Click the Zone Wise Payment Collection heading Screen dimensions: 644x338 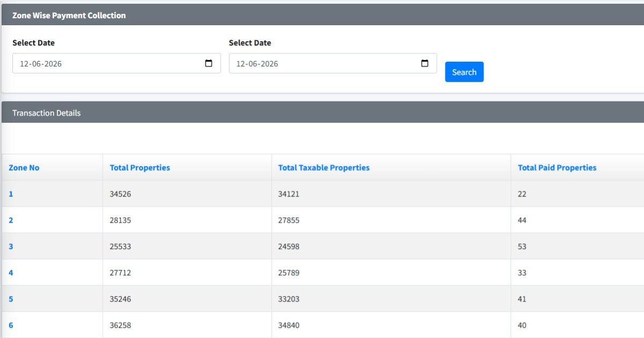pyautogui.click(x=69, y=15)
